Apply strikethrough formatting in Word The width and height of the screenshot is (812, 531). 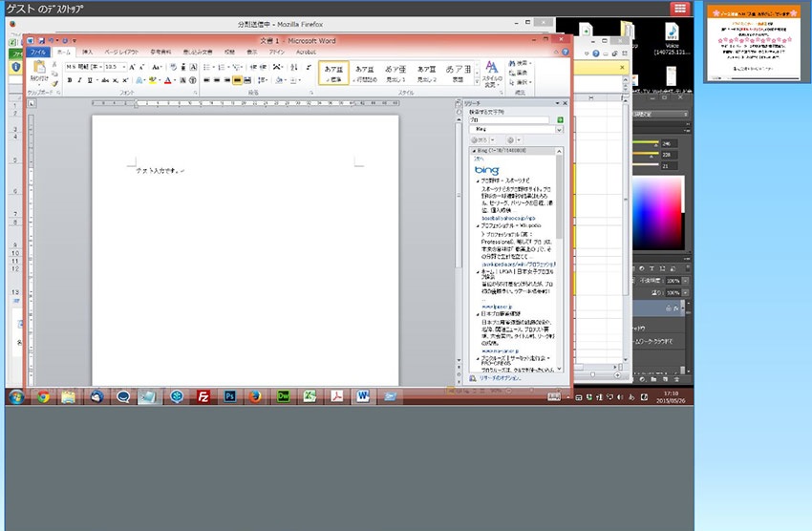click(105, 80)
